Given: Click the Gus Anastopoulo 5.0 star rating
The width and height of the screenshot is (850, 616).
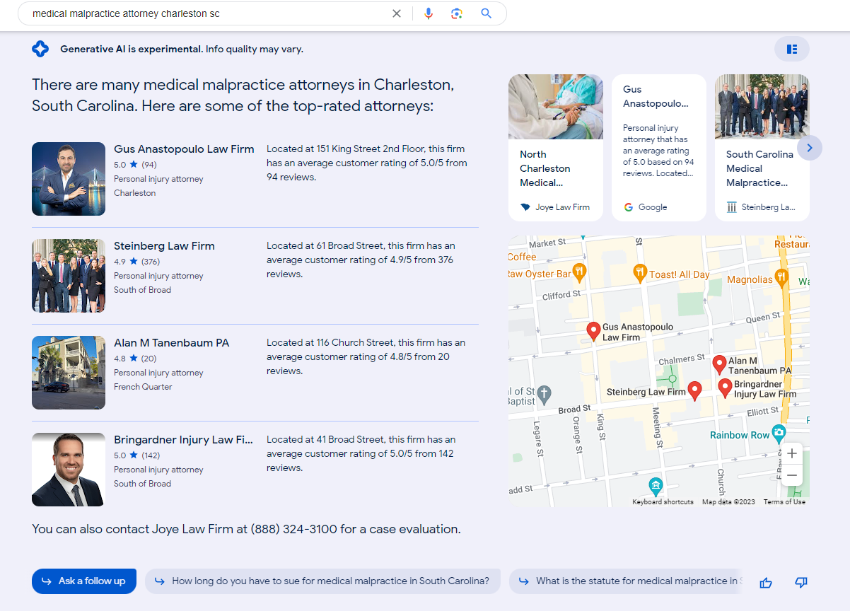Looking at the screenshot, I should [x=135, y=165].
